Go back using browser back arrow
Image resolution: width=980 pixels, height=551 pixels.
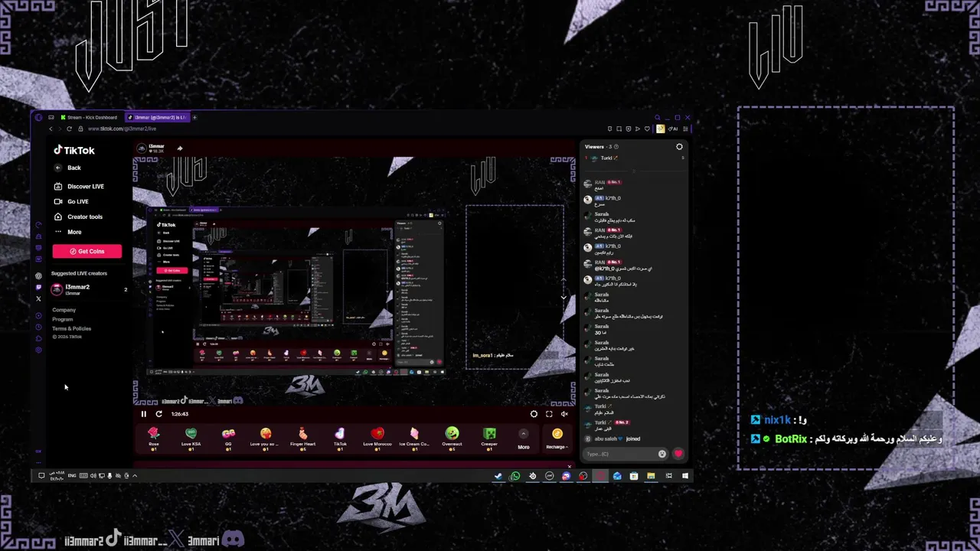click(x=51, y=129)
